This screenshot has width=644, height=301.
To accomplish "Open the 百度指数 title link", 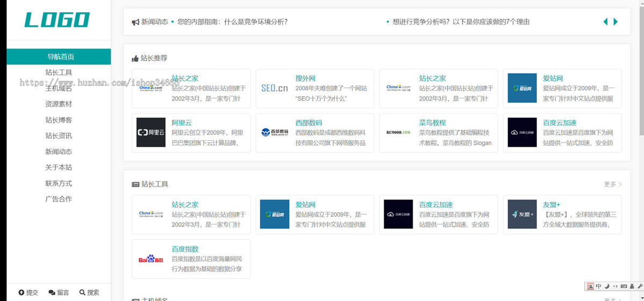I will coord(185,249).
